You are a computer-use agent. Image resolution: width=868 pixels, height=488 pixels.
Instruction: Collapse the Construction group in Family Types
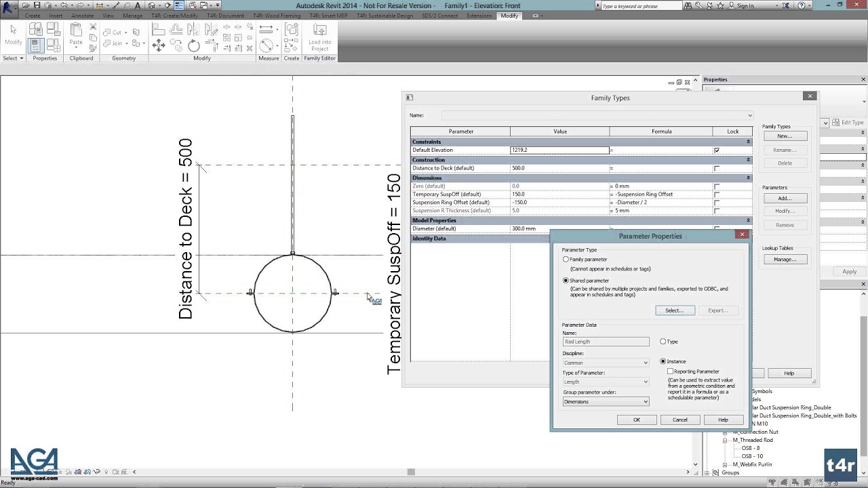click(x=748, y=159)
